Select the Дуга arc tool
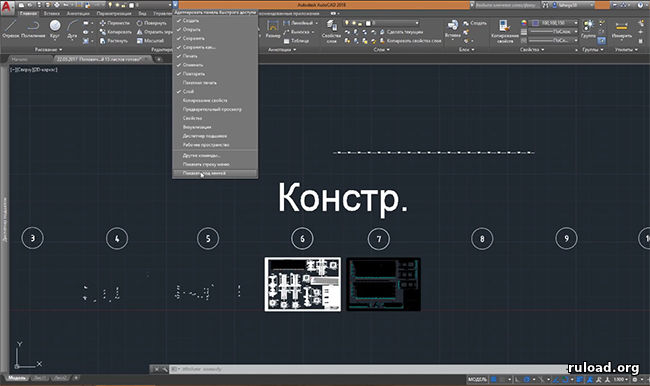Image resolution: width=650 pixels, height=386 pixels. coord(72,29)
